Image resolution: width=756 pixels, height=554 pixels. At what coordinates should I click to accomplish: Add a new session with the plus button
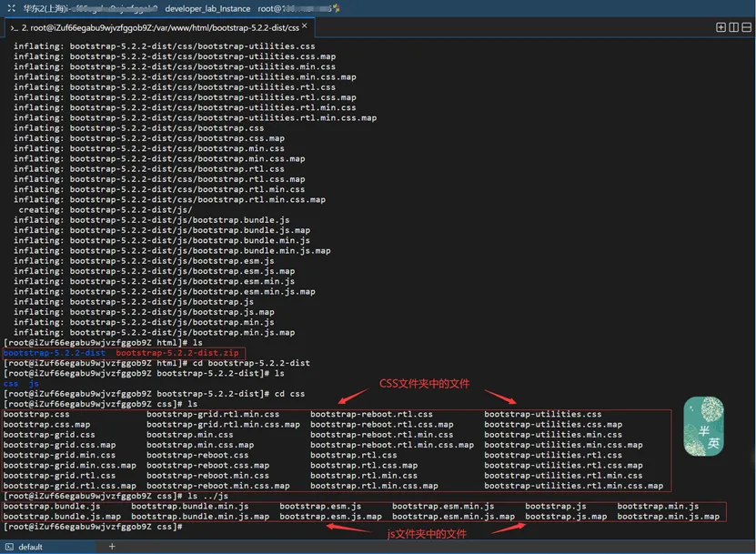(x=112, y=547)
